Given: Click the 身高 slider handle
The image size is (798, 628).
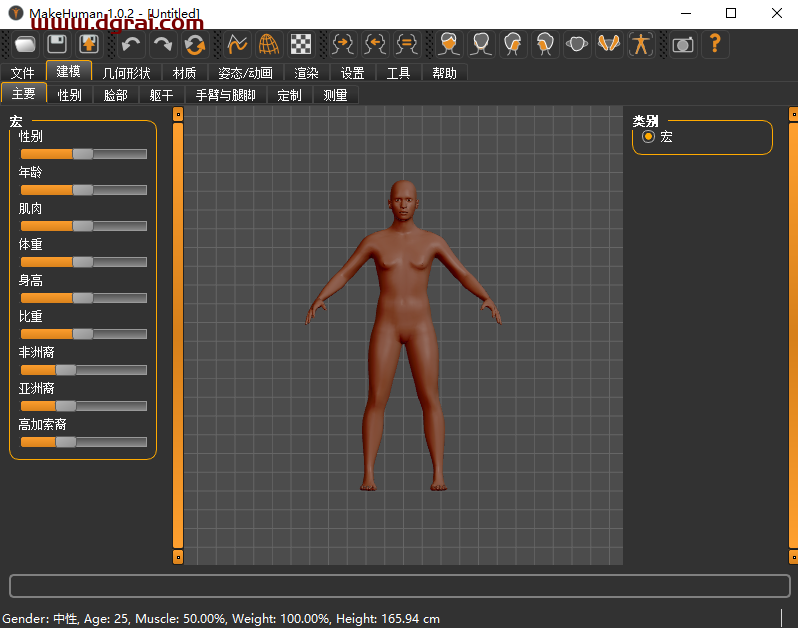Looking at the screenshot, I should [x=83, y=298].
